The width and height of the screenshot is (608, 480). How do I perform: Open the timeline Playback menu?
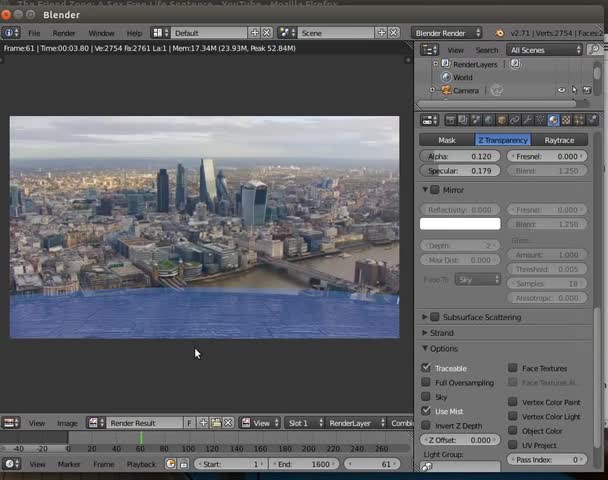(141, 464)
